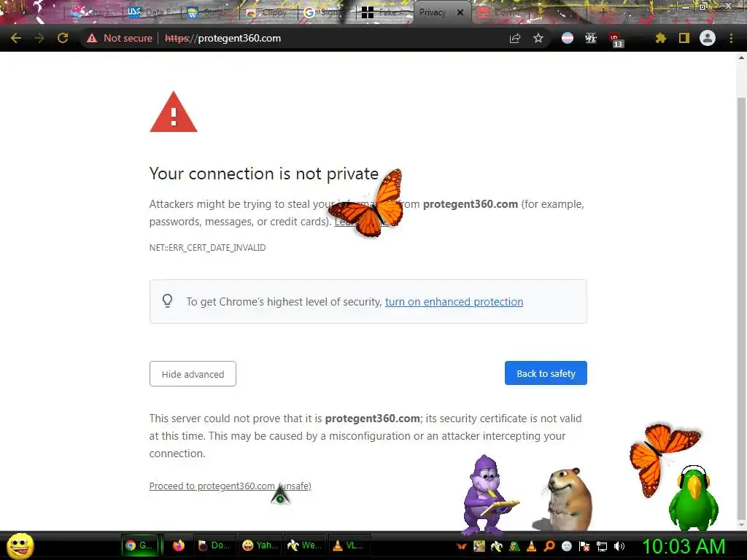The width and height of the screenshot is (747, 560).
Task: Click the red warning triangle image
Action: [x=174, y=112]
